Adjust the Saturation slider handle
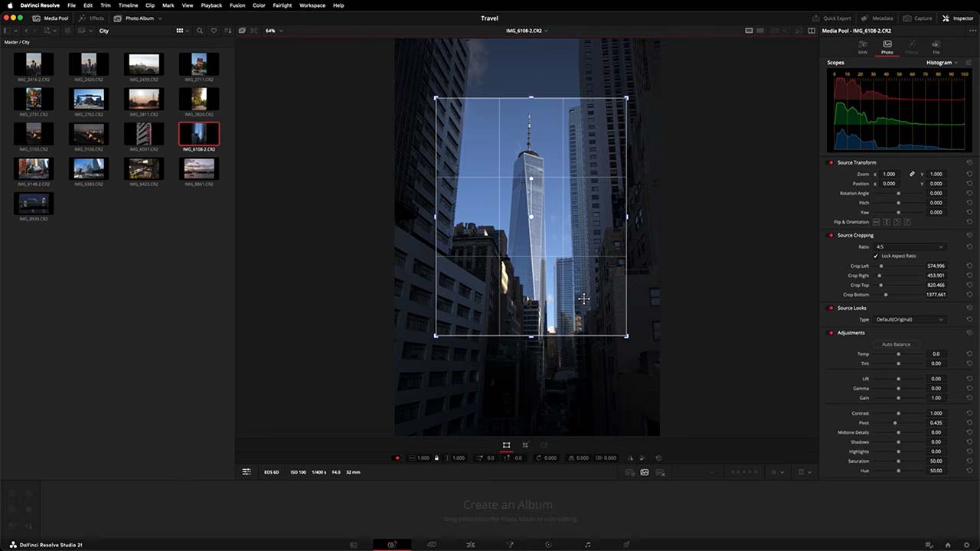 click(x=898, y=461)
